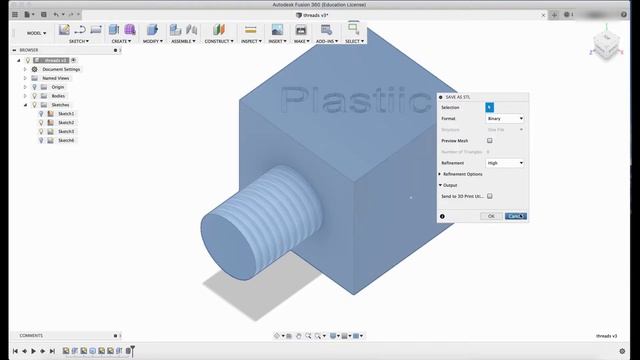Click the Selection arrow button in the dialog

pyautogui.click(x=489, y=107)
